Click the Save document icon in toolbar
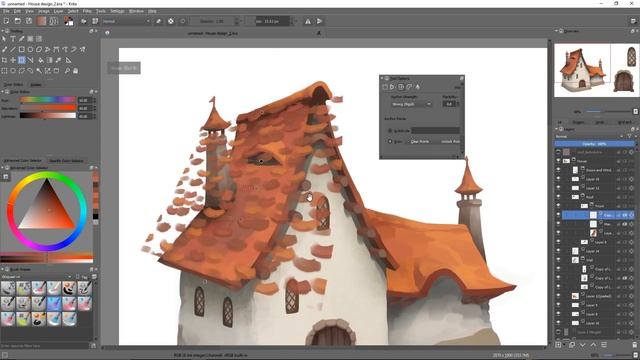This screenshot has height=360, width=640. click(29, 21)
